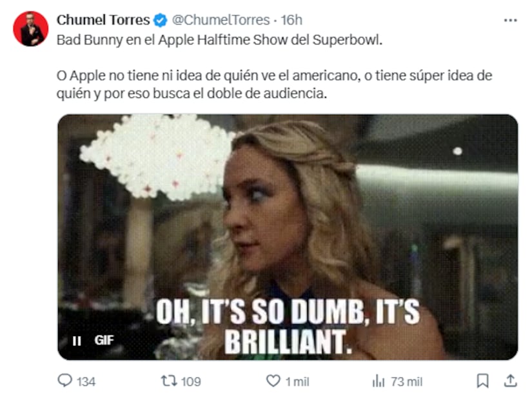The image size is (532, 400).
Task: Click the GIF label badge
Action: click(x=104, y=340)
